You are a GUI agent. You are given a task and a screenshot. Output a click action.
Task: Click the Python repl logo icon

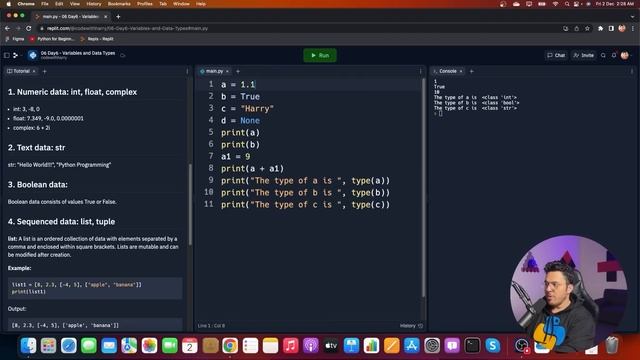click(33, 55)
